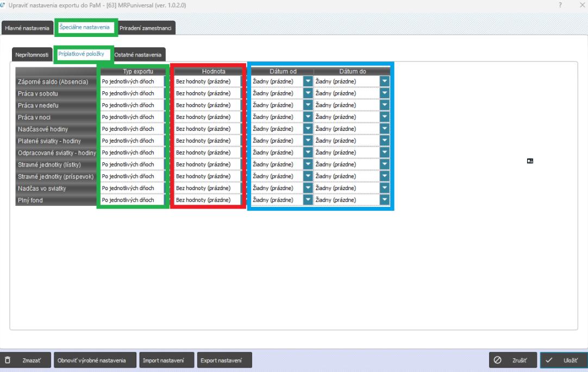This screenshot has width=588, height=372.
Task: Click Hodnota field for Nadčas vo sviatky
Action: (x=208, y=188)
